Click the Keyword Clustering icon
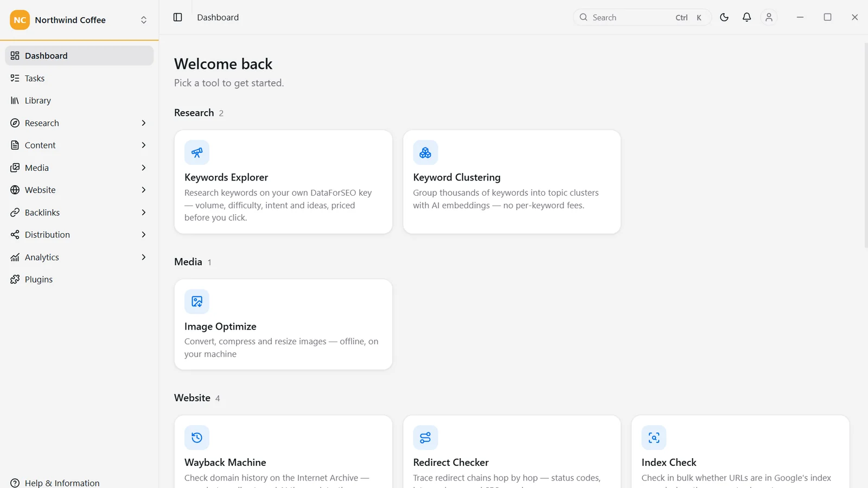 (x=425, y=152)
